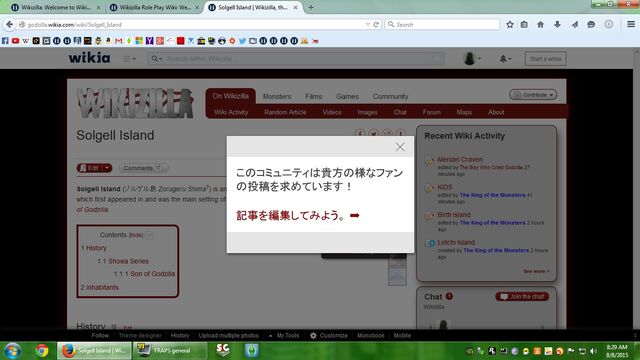Switch to FRAPS general taskbar window
The image size is (640, 360).
pyautogui.click(x=170, y=351)
